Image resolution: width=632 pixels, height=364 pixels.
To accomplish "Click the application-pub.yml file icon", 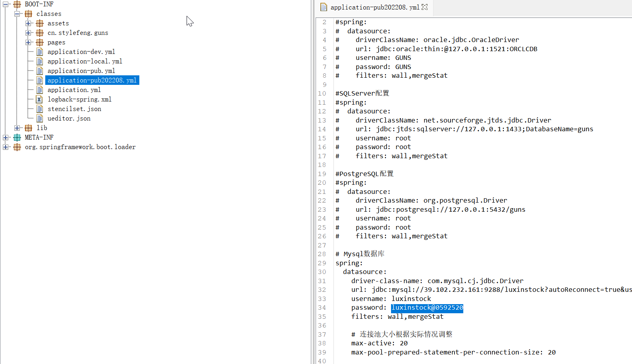I will 40,71.
